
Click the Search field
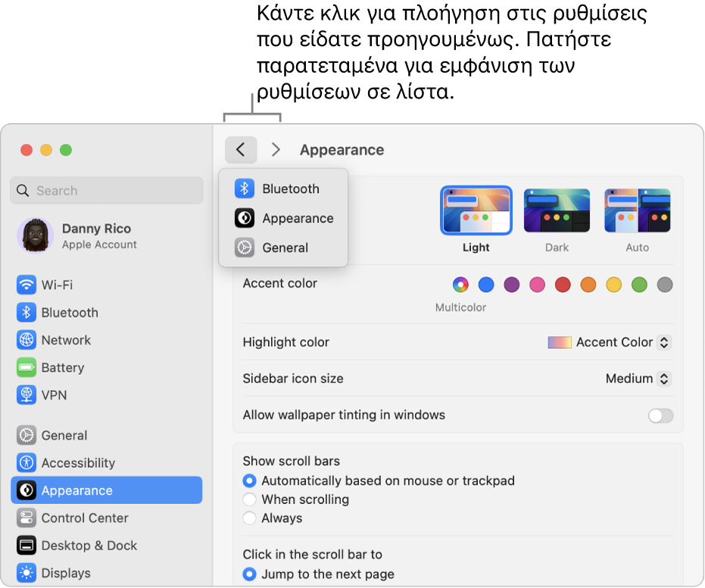pyautogui.click(x=107, y=191)
